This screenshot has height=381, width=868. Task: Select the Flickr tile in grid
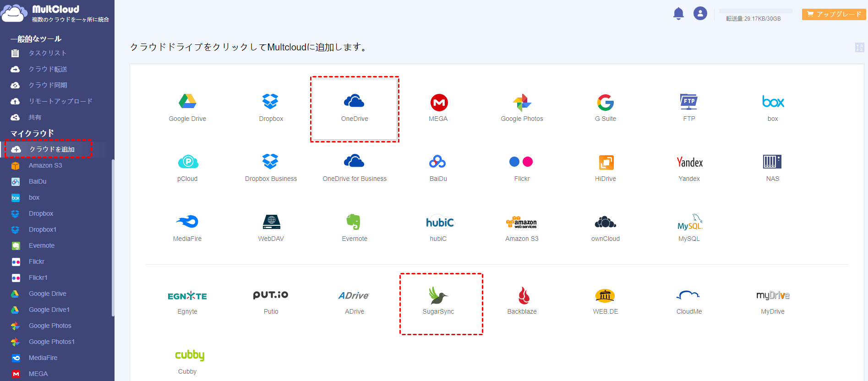(x=522, y=168)
